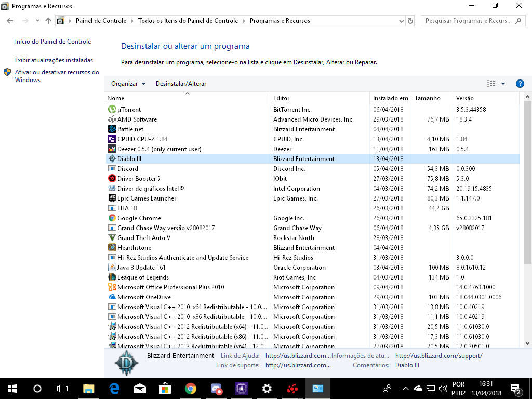Open the volume control in system tray
The image size is (532, 399).
(x=443, y=389)
